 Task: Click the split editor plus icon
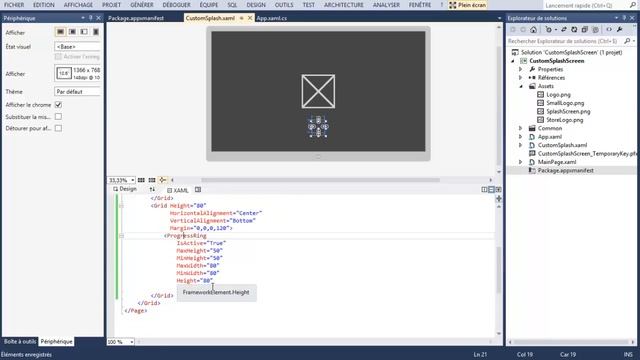499,199
